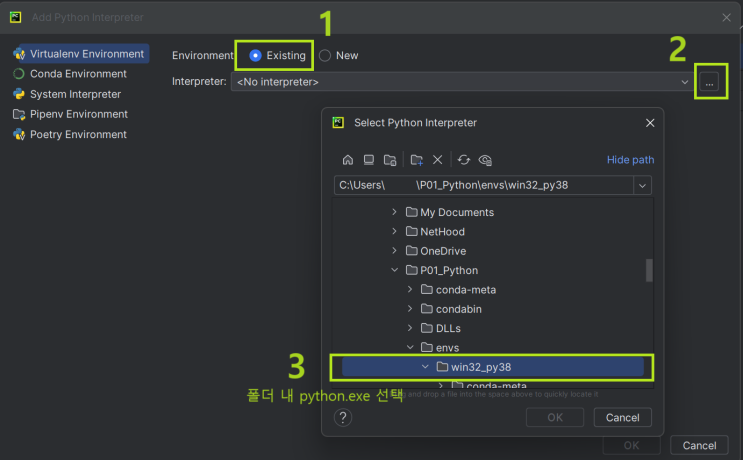
Task: Click Cancel in Add Python Interpreter dialog
Action: 699,446
